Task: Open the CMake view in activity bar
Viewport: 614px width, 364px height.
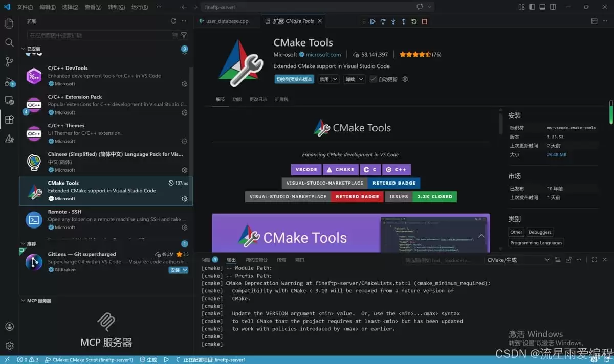Action: pos(9,139)
